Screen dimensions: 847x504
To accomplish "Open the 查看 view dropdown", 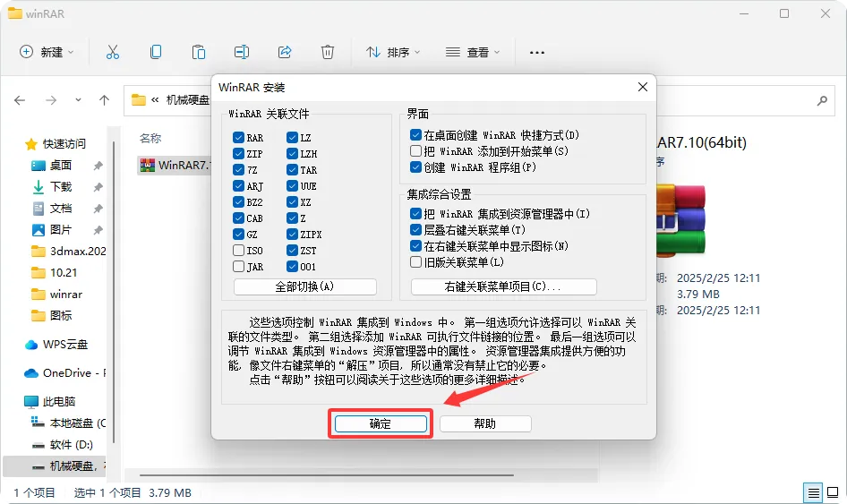I will (473, 52).
